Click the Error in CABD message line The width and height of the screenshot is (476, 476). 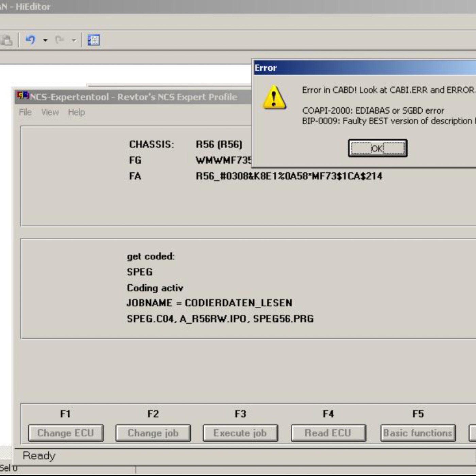(x=389, y=90)
